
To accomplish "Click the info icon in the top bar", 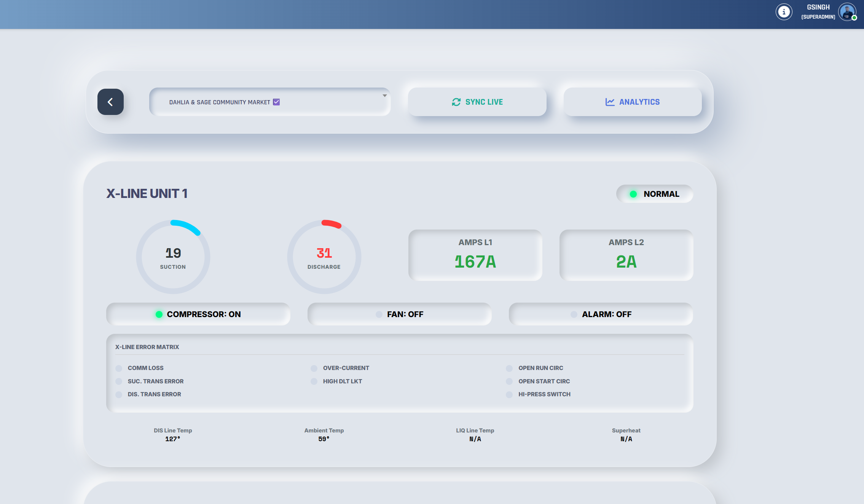I will (784, 12).
